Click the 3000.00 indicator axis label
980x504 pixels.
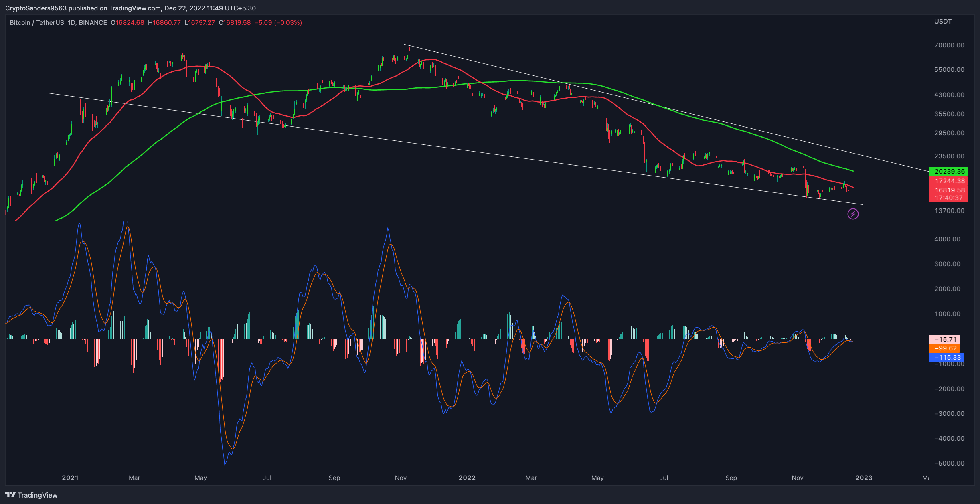tap(947, 264)
